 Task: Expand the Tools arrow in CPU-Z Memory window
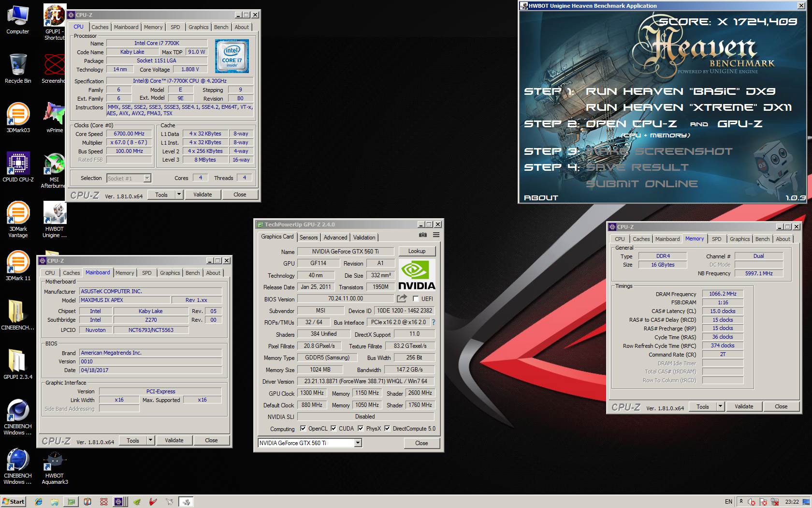[x=720, y=406]
